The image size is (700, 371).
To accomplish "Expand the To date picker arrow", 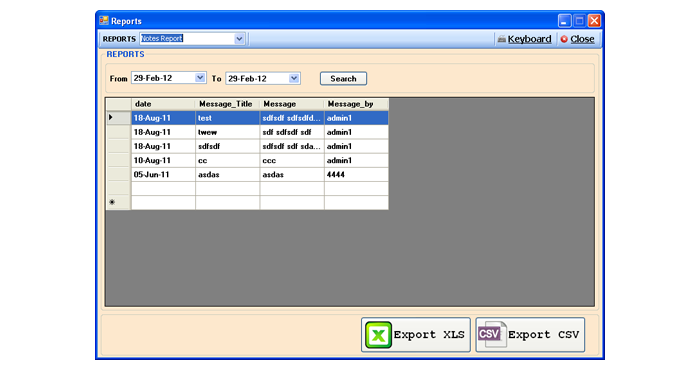I will point(294,78).
